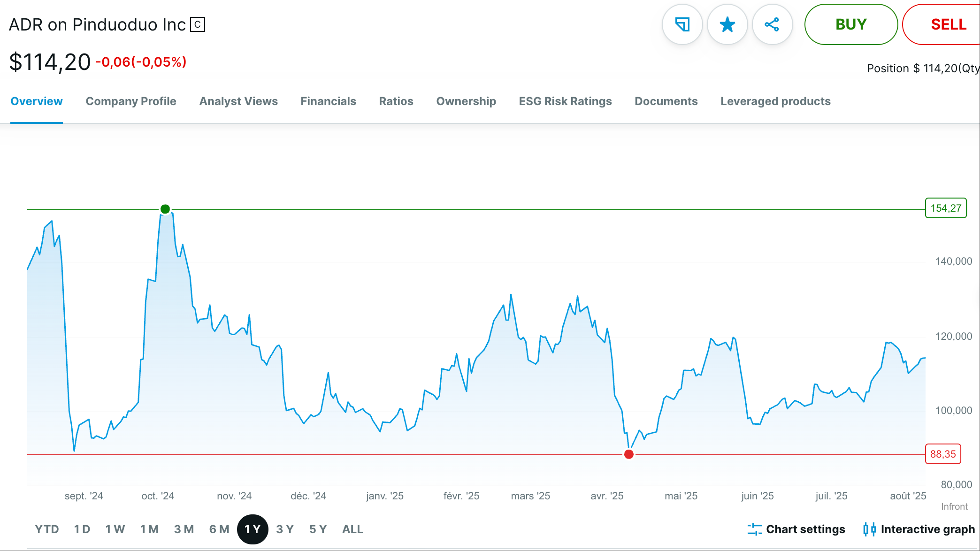Click the 80,000 y-axis label

[957, 485]
